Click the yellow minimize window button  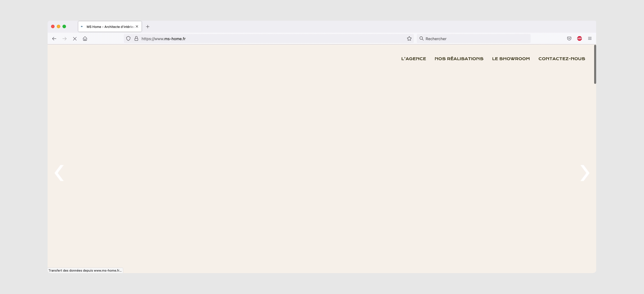tap(58, 26)
